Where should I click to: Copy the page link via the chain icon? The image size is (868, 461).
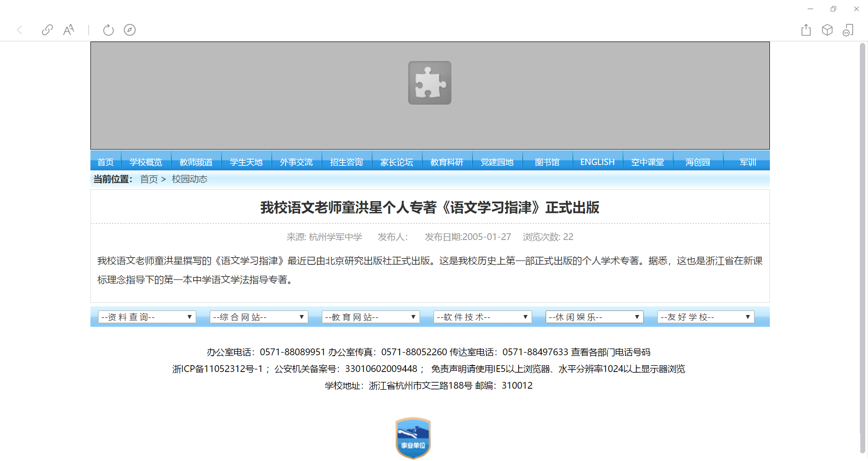click(47, 30)
